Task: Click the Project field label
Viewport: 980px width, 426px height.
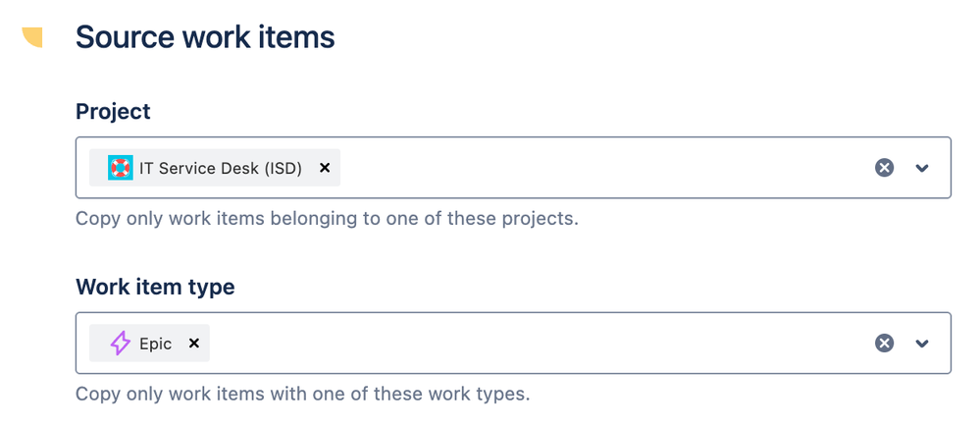Action: (x=113, y=112)
